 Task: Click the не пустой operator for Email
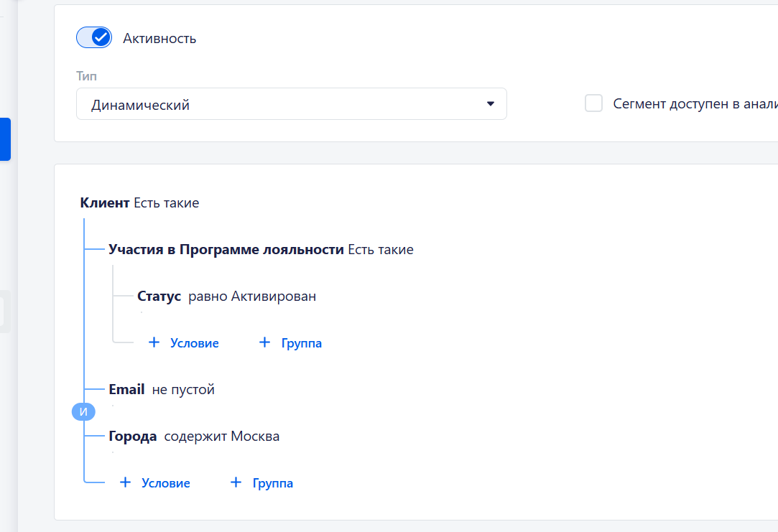(x=183, y=390)
